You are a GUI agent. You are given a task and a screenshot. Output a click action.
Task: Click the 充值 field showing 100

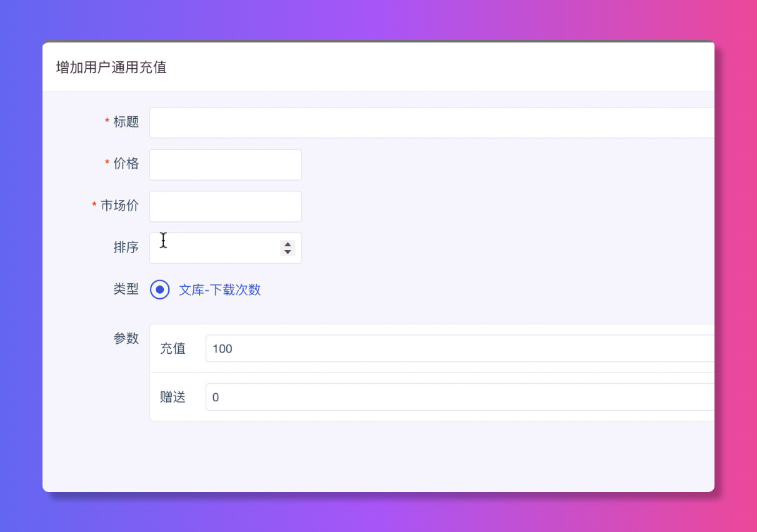(459, 348)
